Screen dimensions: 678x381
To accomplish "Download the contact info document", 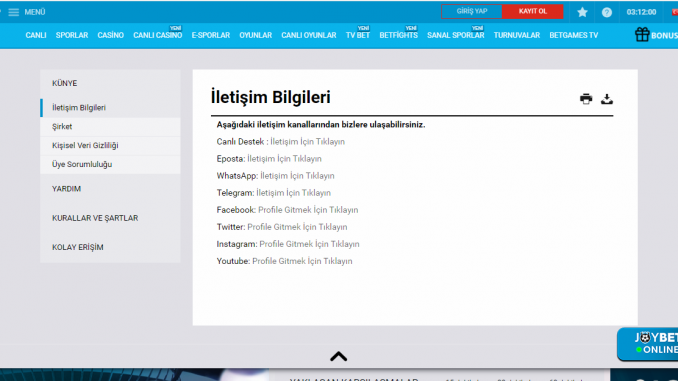I will 607,99.
